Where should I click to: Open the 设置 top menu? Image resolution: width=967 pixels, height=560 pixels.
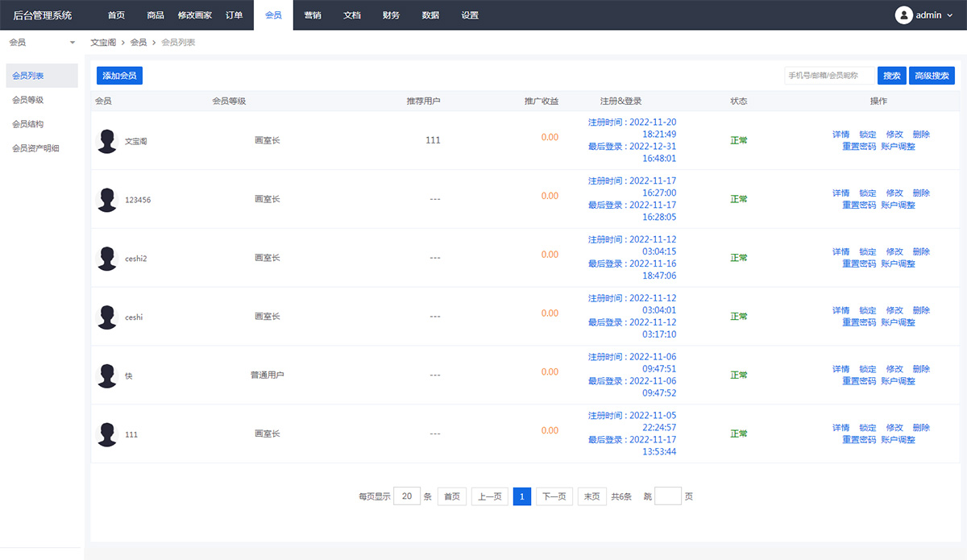[x=470, y=15]
